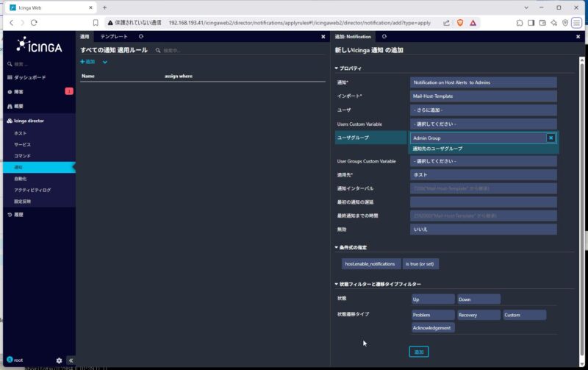Click the user さらに追加 field
The image size is (588, 370).
point(484,110)
